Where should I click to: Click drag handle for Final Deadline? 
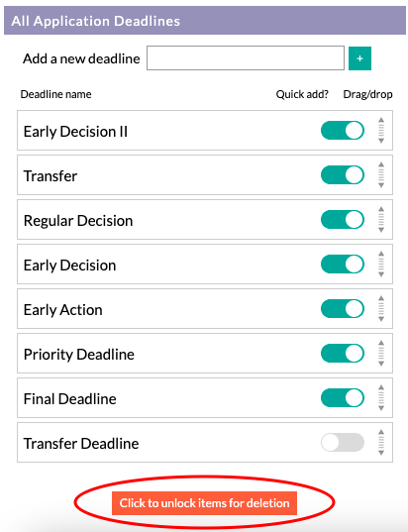[381, 397]
